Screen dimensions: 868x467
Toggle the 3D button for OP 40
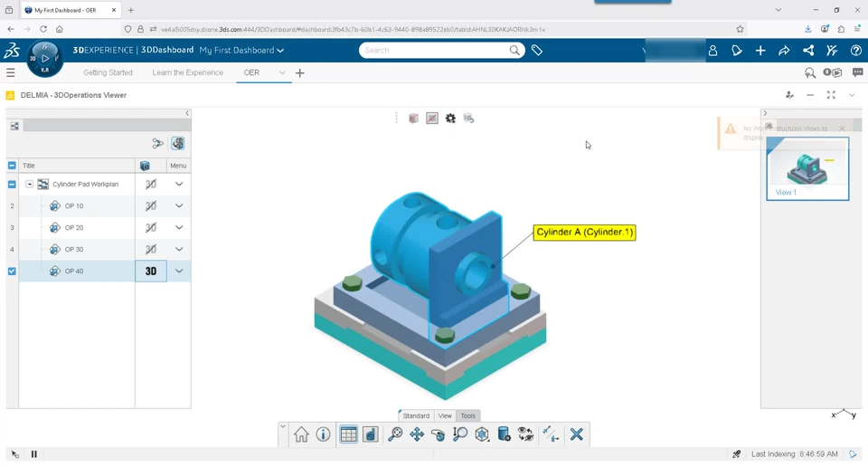(151, 271)
